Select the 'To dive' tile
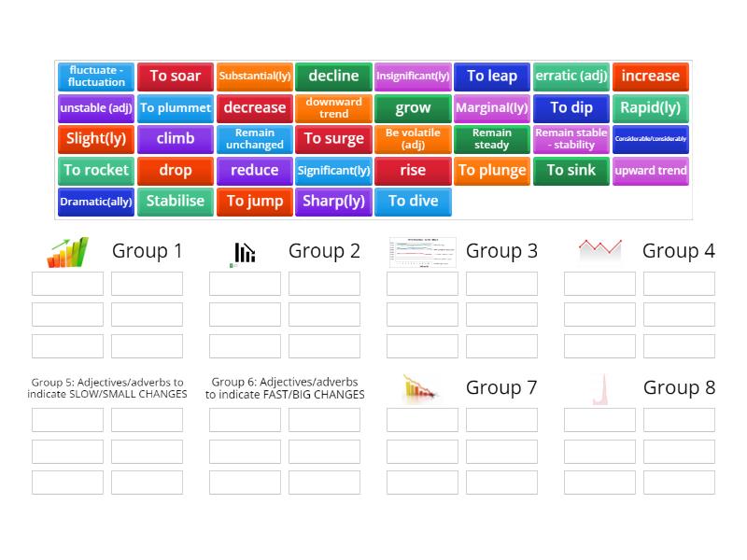 (413, 202)
